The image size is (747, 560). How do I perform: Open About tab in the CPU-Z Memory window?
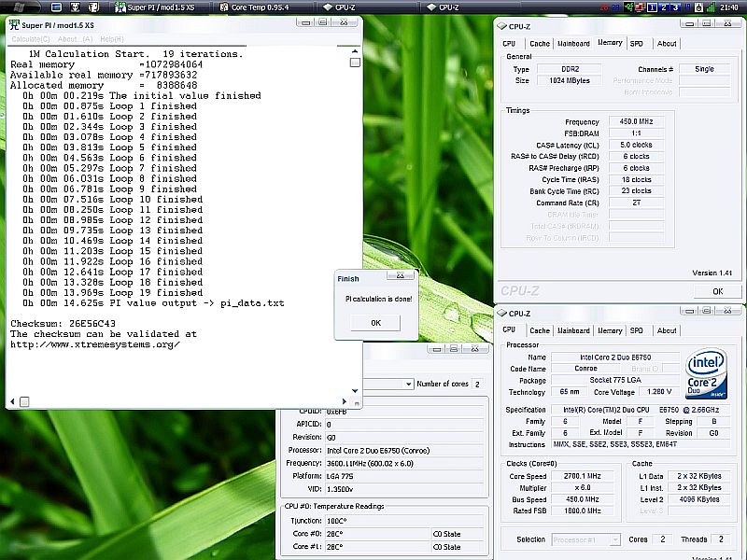667,43
